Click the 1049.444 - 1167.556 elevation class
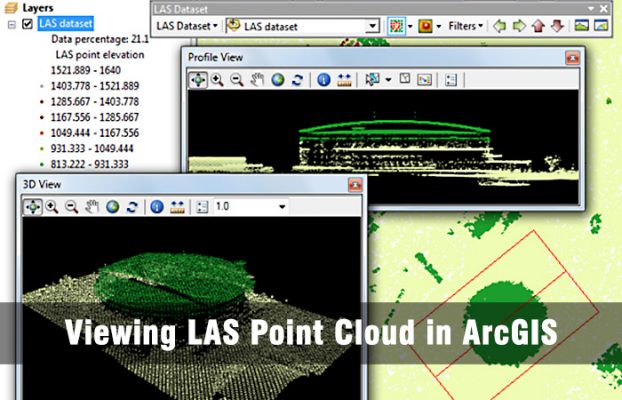Viewport: 622px width, 400px height. pyautogui.click(x=95, y=133)
